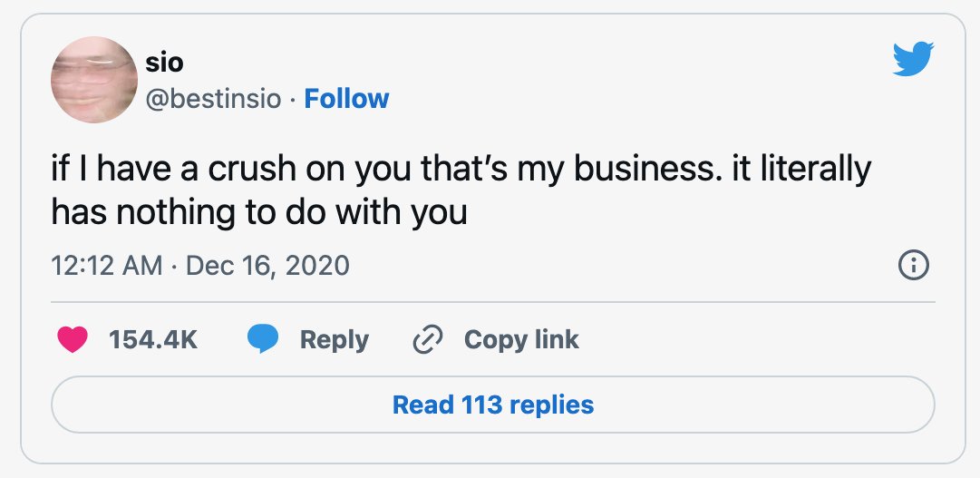
Task: Like the tweet with the pink heart icon
Action: point(72,340)
